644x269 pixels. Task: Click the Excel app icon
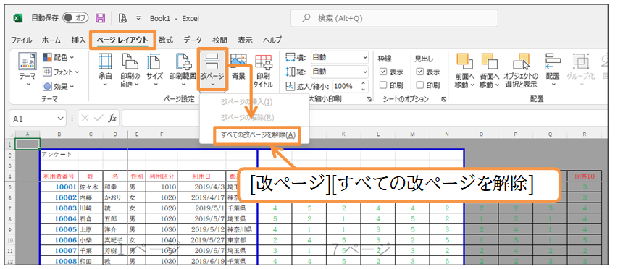(x=17, y=18)
